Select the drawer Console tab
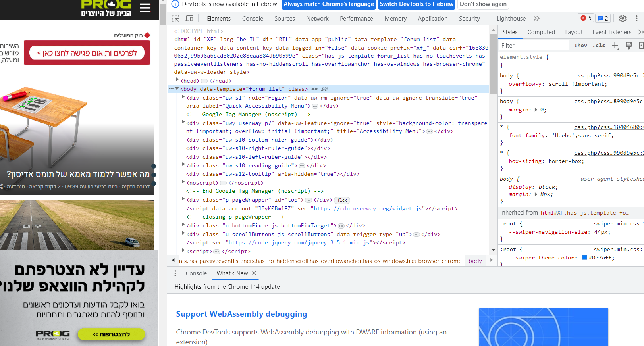The image size is (644, 346). [196, 273]
